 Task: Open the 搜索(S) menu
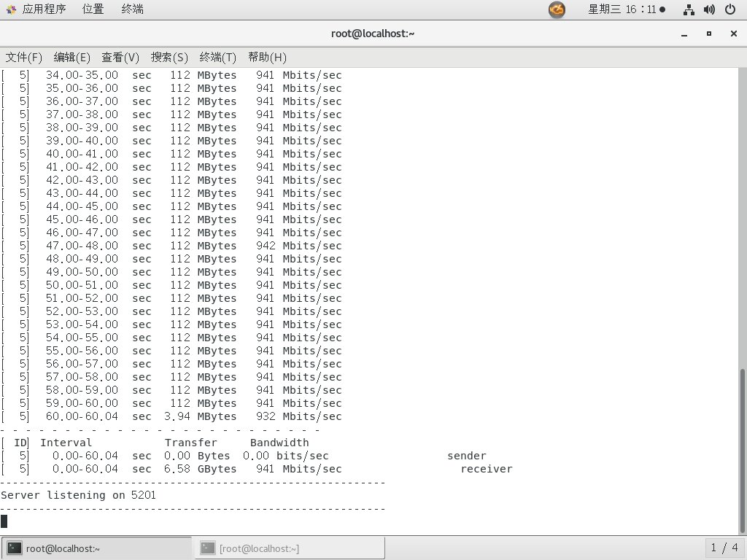(169, 57)
